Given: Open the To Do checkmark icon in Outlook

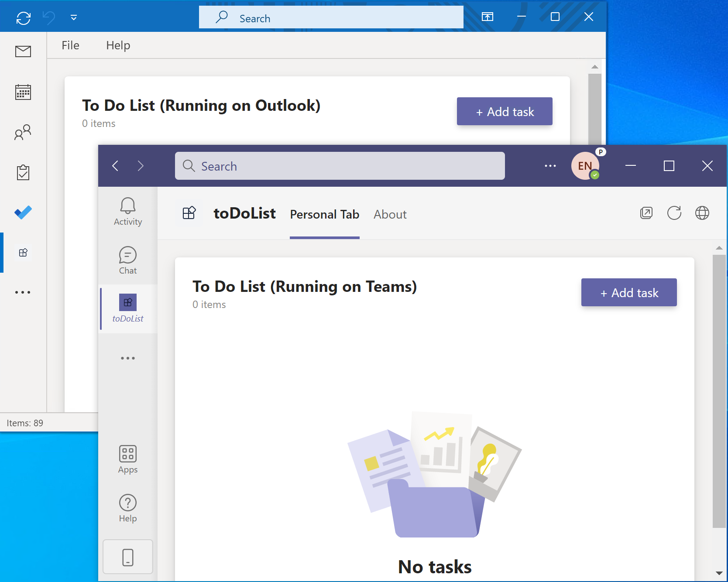Looking at the screenshot, I should (x=23, y=212).
